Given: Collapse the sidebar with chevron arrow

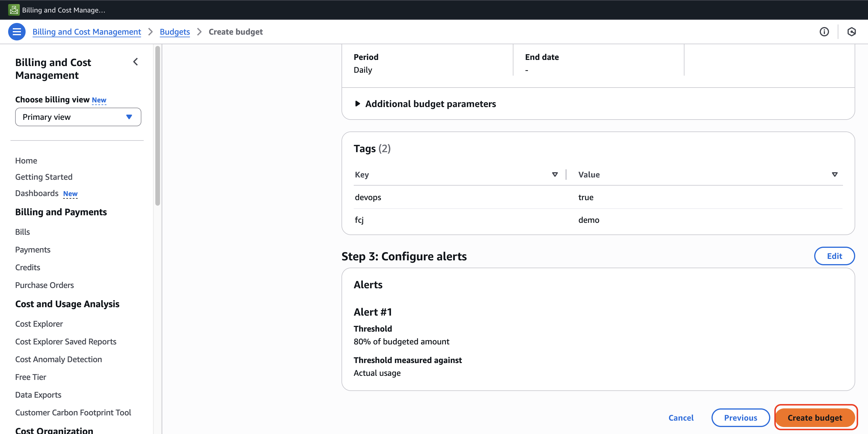Looking at the screenshot, I should pos(136,62).
